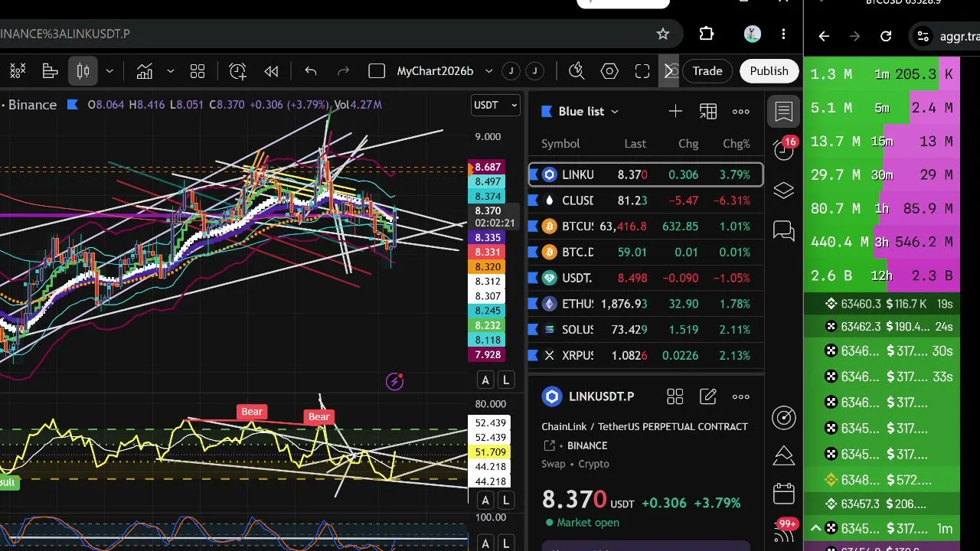Open the object tree layers sidebar icon
980x551 pixels.
pyautogui.click(x=784, y=191)
